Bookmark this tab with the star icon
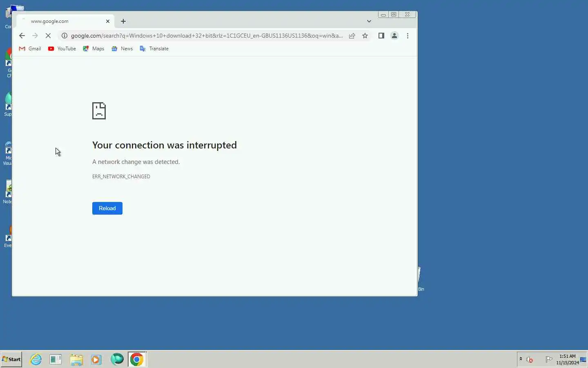Screen dimensions: 588x368 pyautogui.click(x=365, y=36)
